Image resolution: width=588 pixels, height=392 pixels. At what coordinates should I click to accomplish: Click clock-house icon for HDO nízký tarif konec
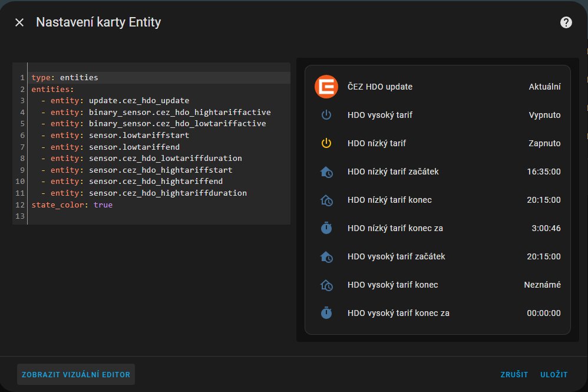(326, 200)
